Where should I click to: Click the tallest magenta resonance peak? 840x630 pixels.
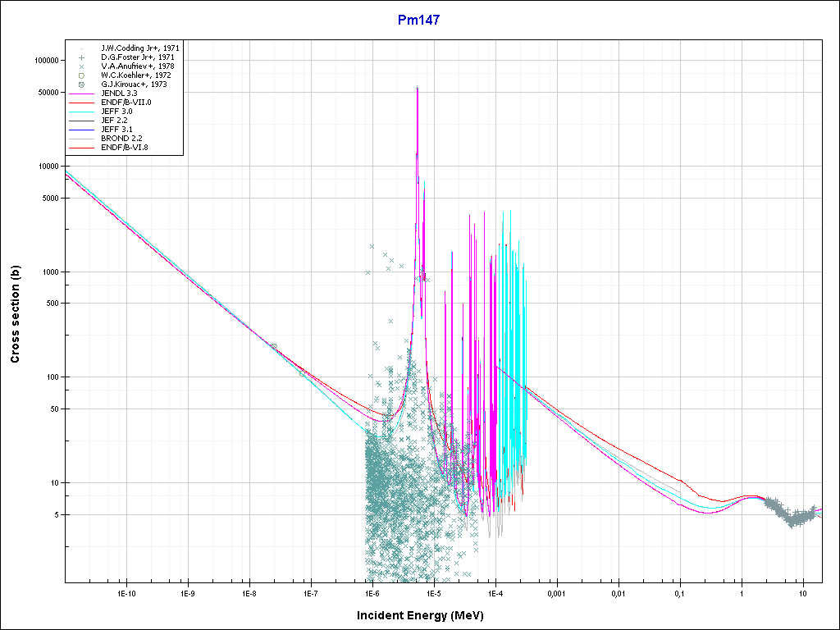[x=417, y=89]
